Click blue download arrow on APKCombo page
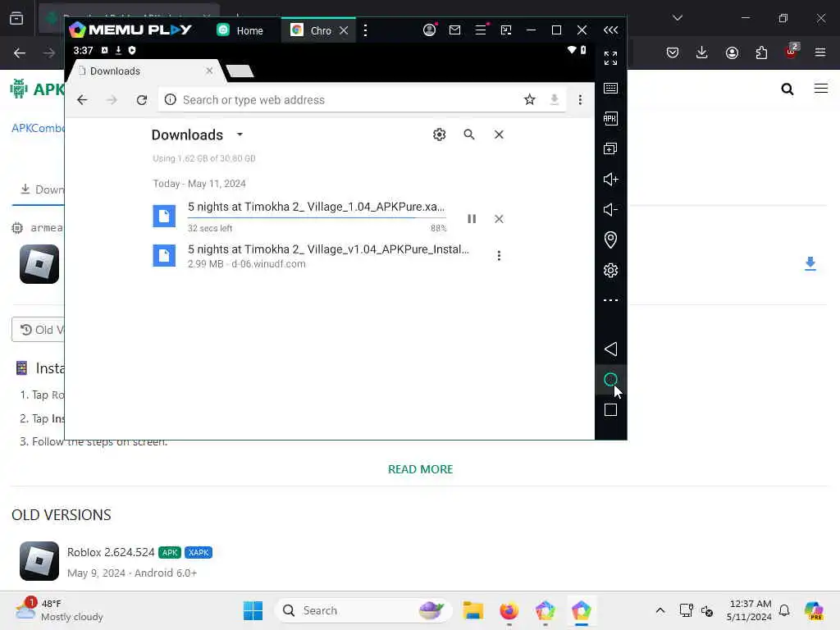The image size is (840, 630). 810,263
